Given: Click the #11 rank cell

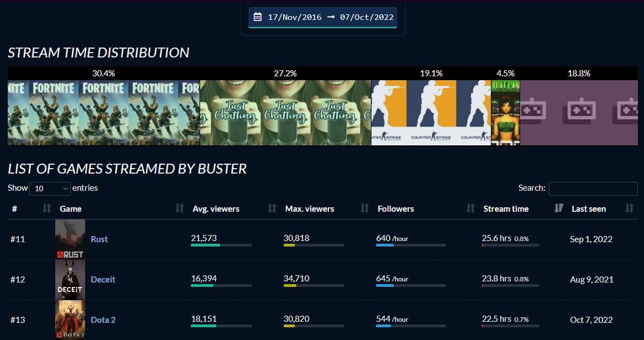Looking at the screenshot, I should coord(18,239).
